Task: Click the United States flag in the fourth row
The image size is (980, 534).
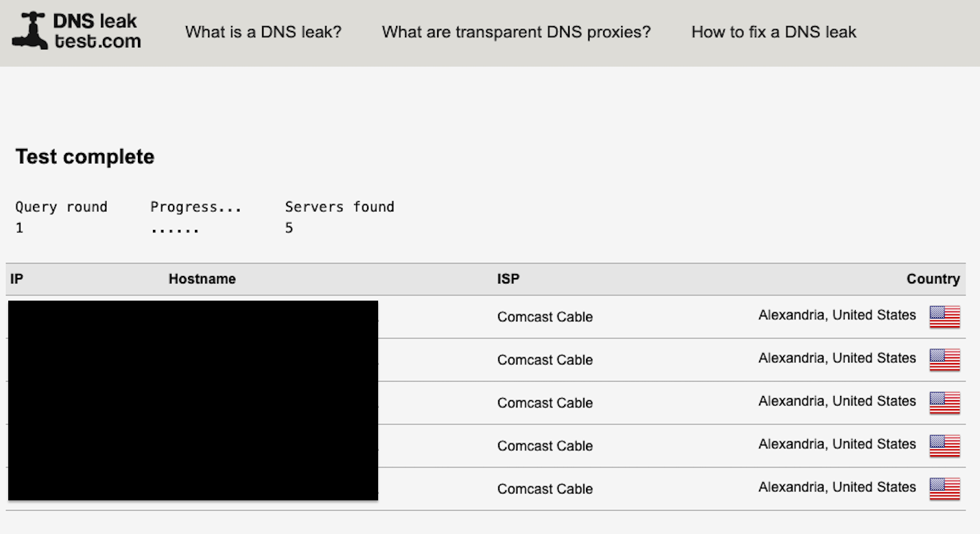Action: tap(944, 445)
